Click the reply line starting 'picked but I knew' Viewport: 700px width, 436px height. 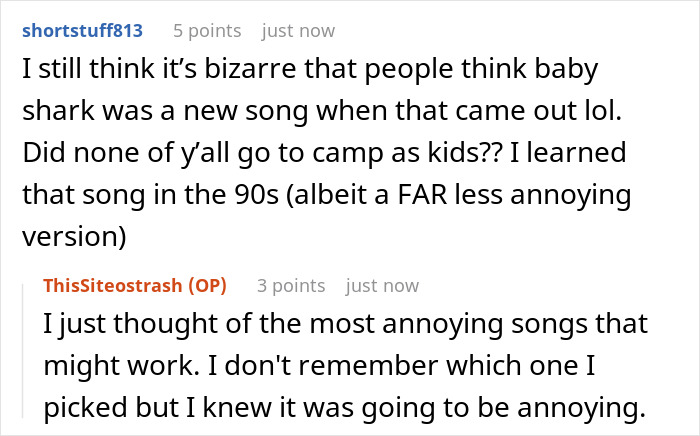(345, 408)
